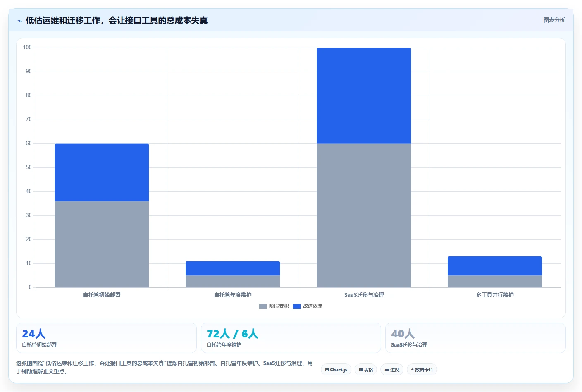Click the blue 改进效果 legend swatch
Image resolution: width=582 pixels, height=392 pixels.
[x=296, y=306]
